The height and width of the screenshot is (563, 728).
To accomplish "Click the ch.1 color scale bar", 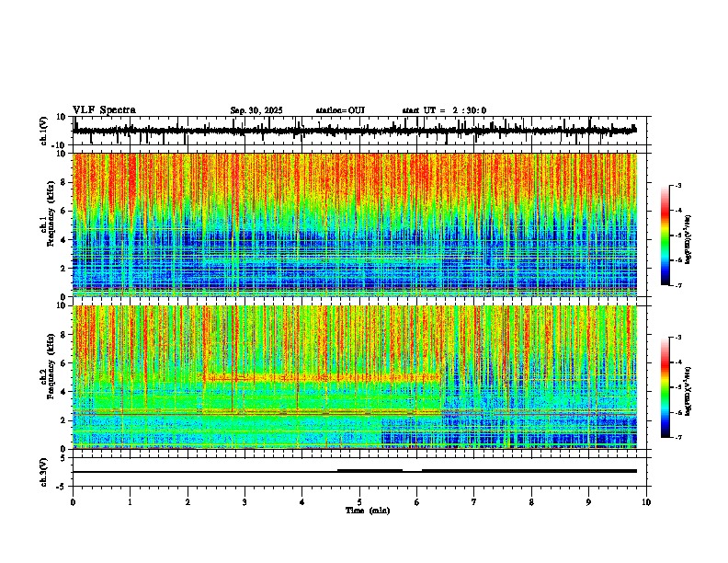I will pyautogui.click(x=665, y=236).
